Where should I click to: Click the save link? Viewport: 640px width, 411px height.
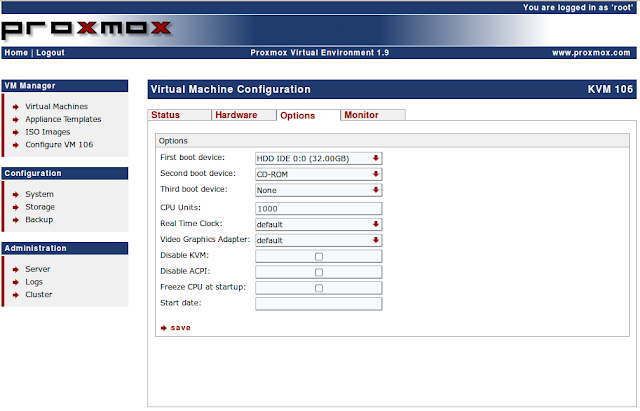pos(180,328)
